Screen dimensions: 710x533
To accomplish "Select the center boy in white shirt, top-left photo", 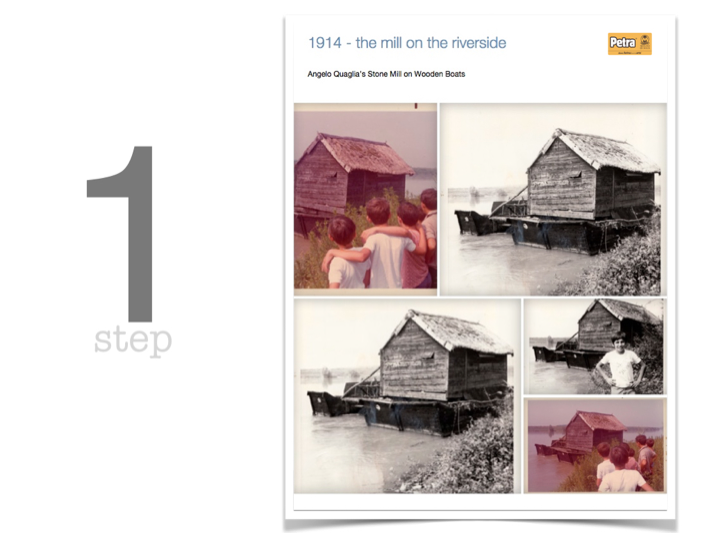I will pos(386,245).
